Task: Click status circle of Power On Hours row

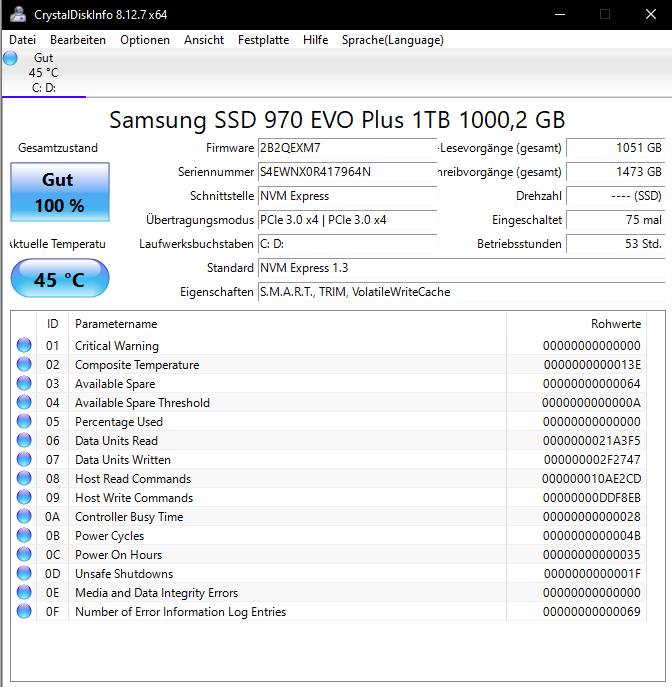Action: (24, 554)
